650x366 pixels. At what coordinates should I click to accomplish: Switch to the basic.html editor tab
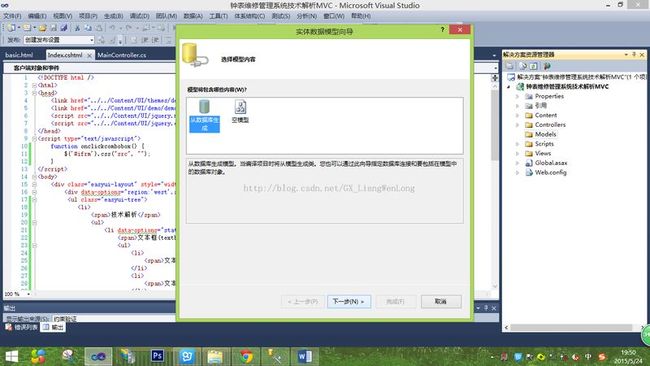[x=19, y=55]
